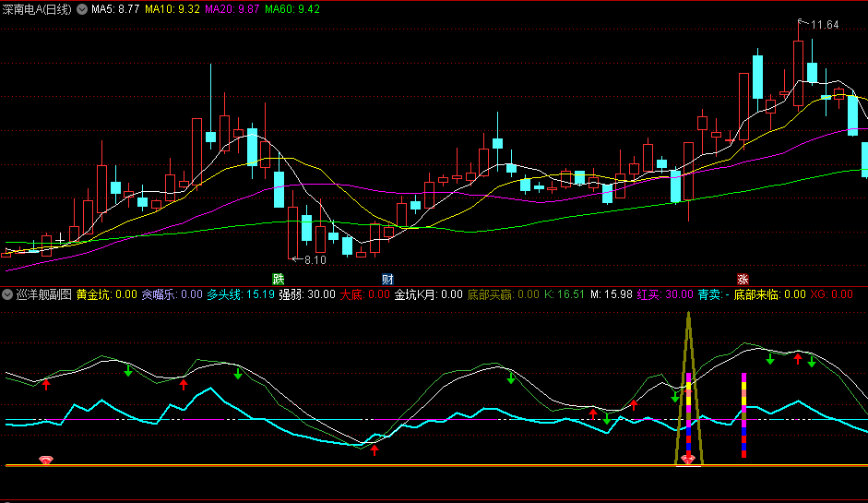Screen dimensions: 868x503
Task: Click the green 跌 marker icon
Action: pos(278,280)
